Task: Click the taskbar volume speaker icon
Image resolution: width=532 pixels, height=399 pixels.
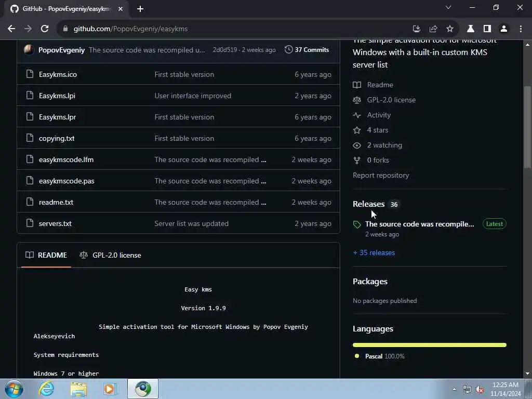Action: (x=480, y=390)
